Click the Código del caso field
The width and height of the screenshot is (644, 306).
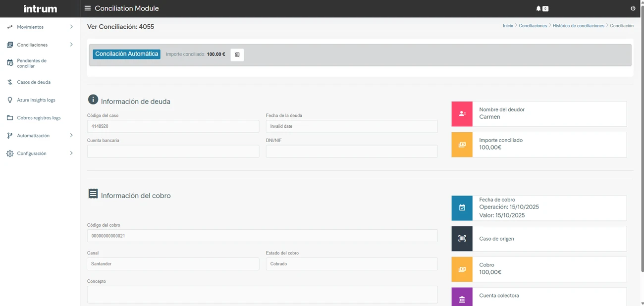[x=173, y=126]
